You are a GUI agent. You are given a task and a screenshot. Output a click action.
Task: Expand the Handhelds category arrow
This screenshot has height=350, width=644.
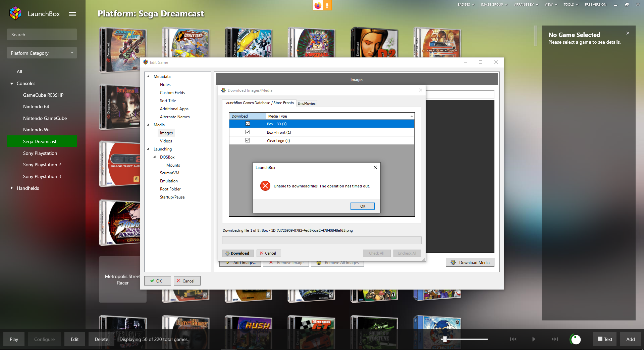coord(12,188)
